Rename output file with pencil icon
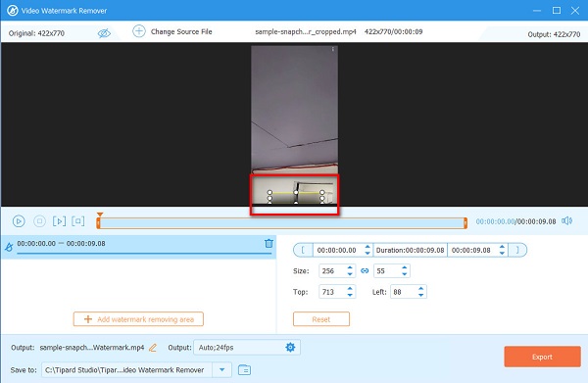 (x=153, y=348)
